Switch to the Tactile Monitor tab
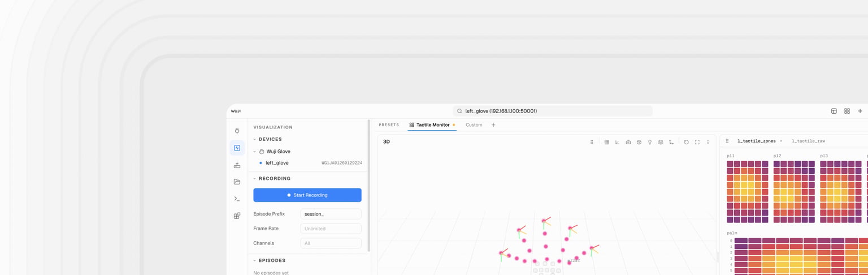 click(432, 125)
